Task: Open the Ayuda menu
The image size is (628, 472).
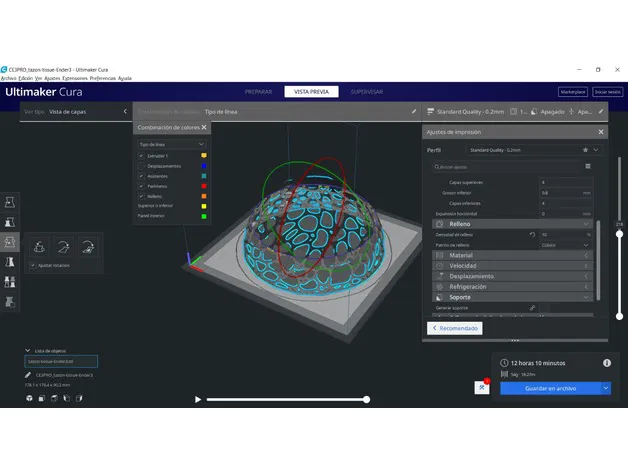Action: point(125,78)
